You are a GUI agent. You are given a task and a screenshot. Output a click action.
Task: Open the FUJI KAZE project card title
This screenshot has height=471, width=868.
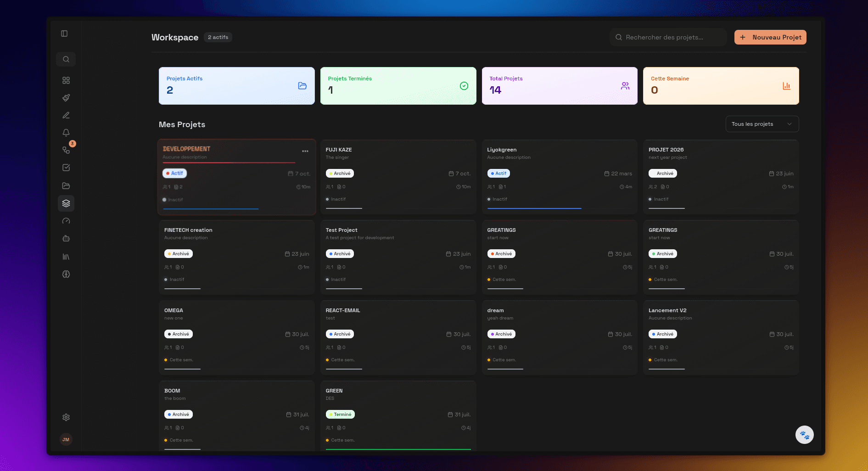tap(339, 150)
